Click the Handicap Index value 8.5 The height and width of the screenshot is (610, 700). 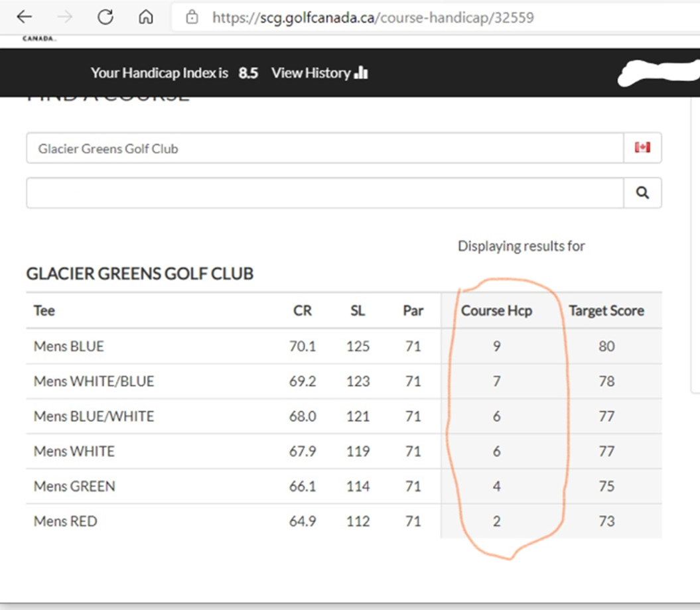coord(248,73)
